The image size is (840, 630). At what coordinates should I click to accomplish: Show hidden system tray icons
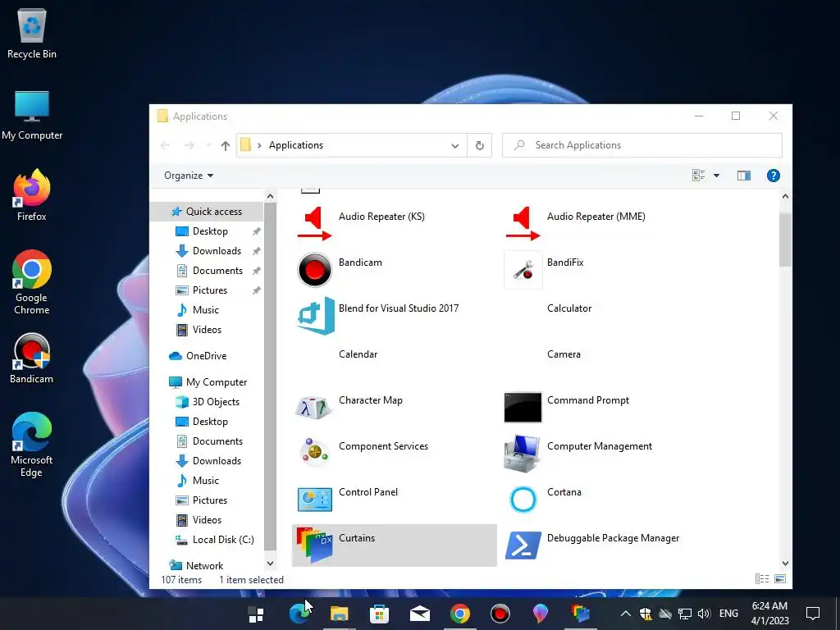pos(625,614)
